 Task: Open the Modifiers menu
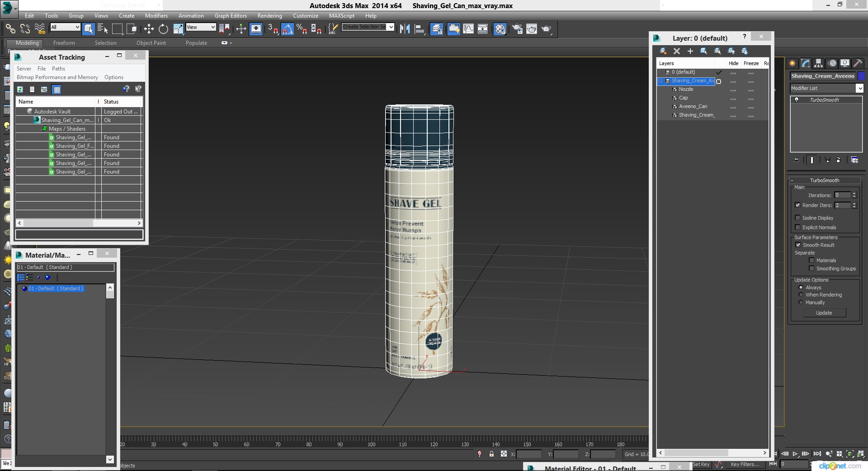(x=156, y=15)
